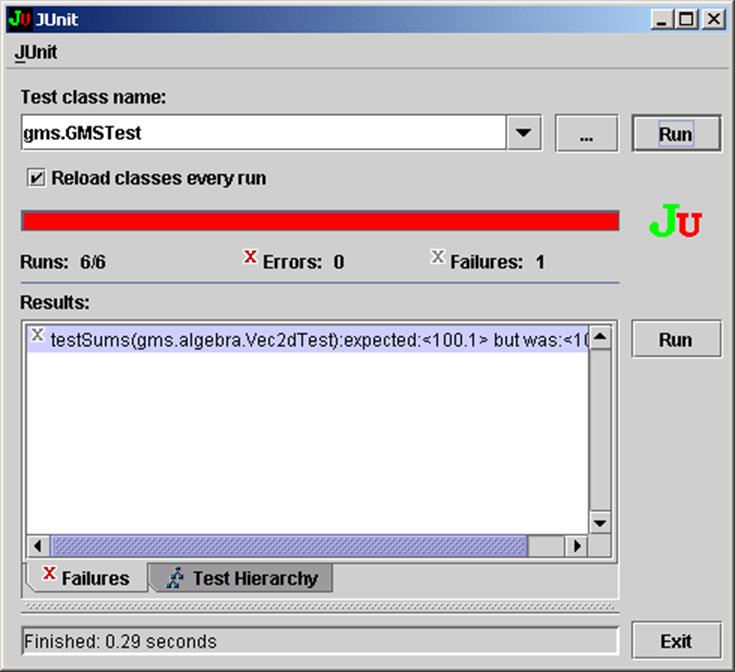Click the browse '...' button
735x672 pixels.
586,134
